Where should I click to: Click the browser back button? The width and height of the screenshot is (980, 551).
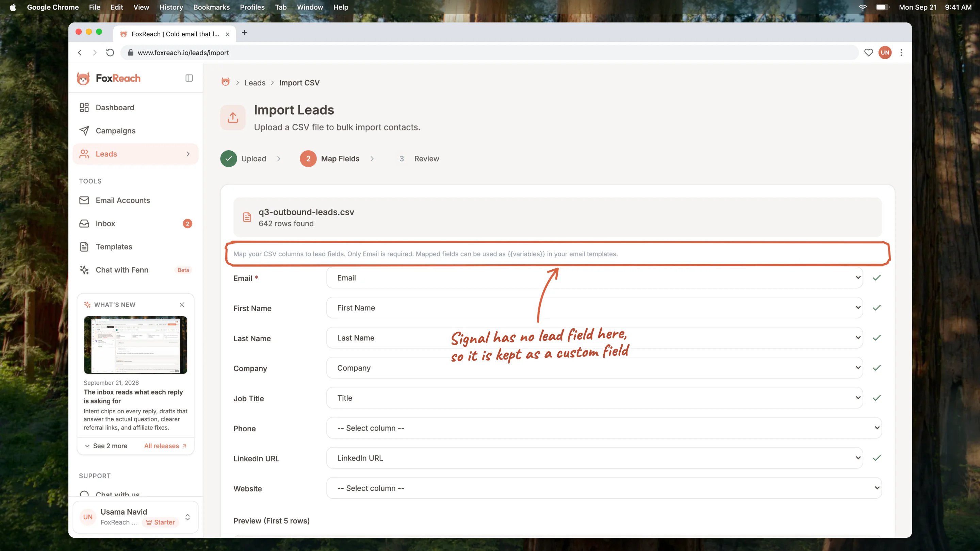point(80,52)
